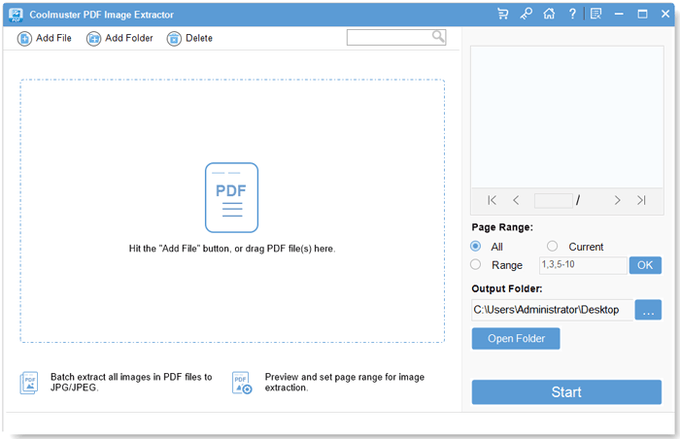This screenshot has height=439, width=680.
Task: Click the feedback note icon in title bar
Action: coord(596,14)
